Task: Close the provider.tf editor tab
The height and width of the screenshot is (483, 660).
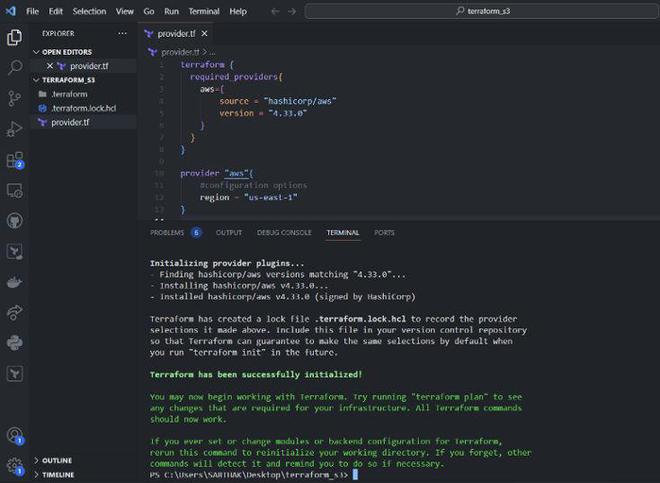Action: coord(204,33)
